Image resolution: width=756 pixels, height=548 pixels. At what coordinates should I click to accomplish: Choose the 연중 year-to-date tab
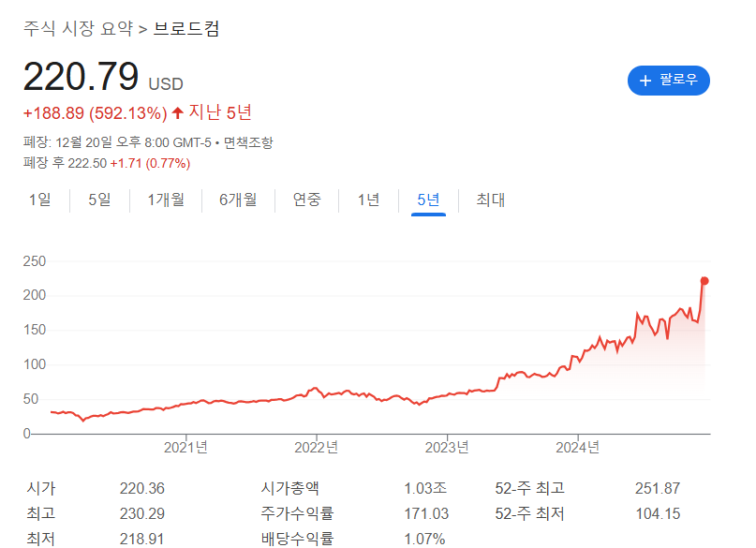[x=306, y=200]
